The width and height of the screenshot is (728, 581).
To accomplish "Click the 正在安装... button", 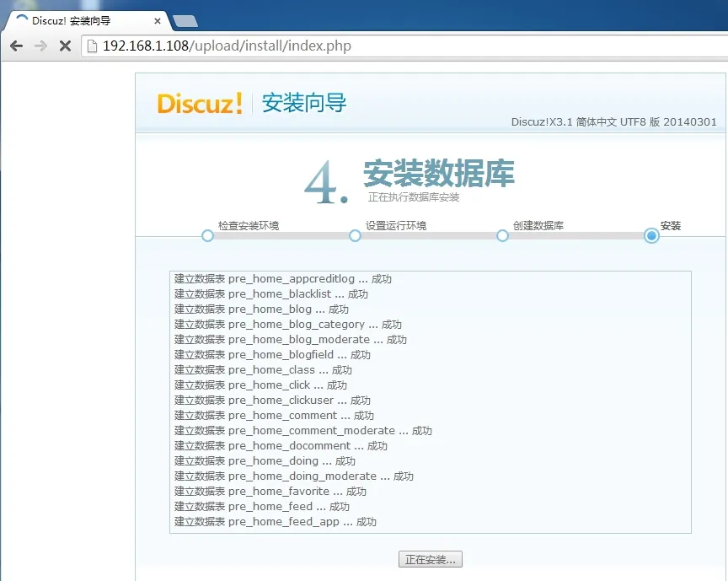I will coord(431,559).
